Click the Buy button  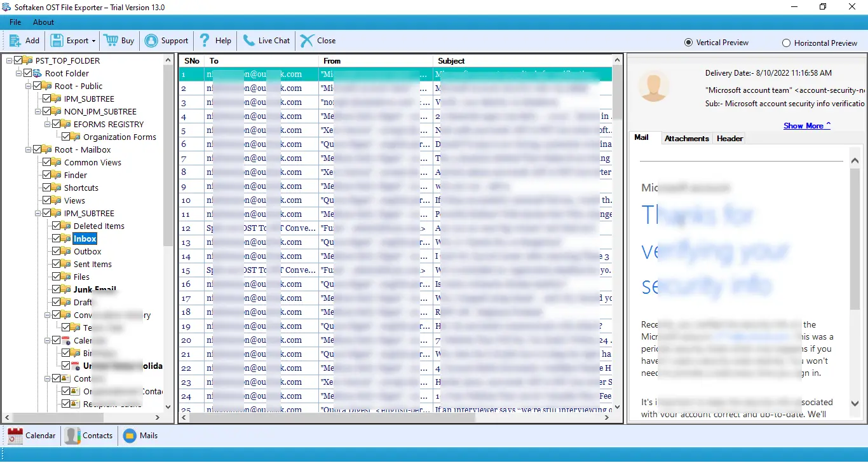tap(119, 40)
